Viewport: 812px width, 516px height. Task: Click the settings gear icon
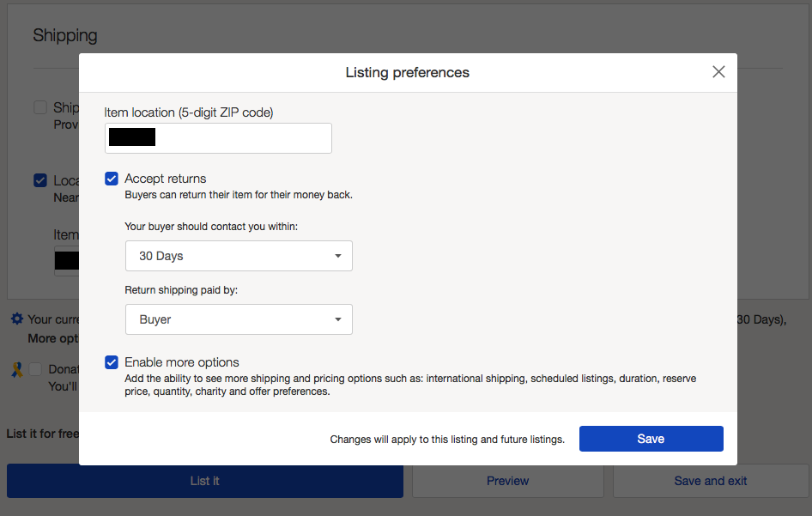[17, 319]
